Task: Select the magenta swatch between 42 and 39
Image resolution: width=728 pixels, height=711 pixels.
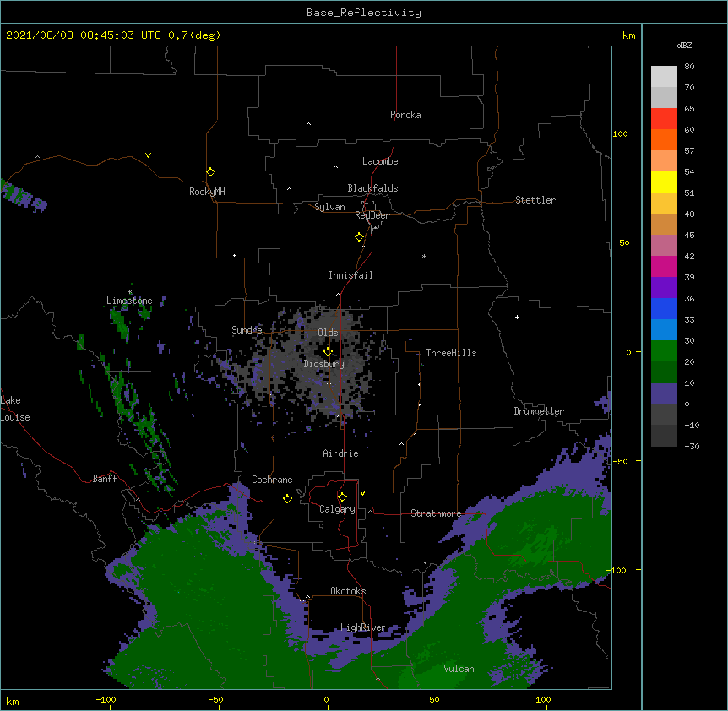Action: point(664,266)
